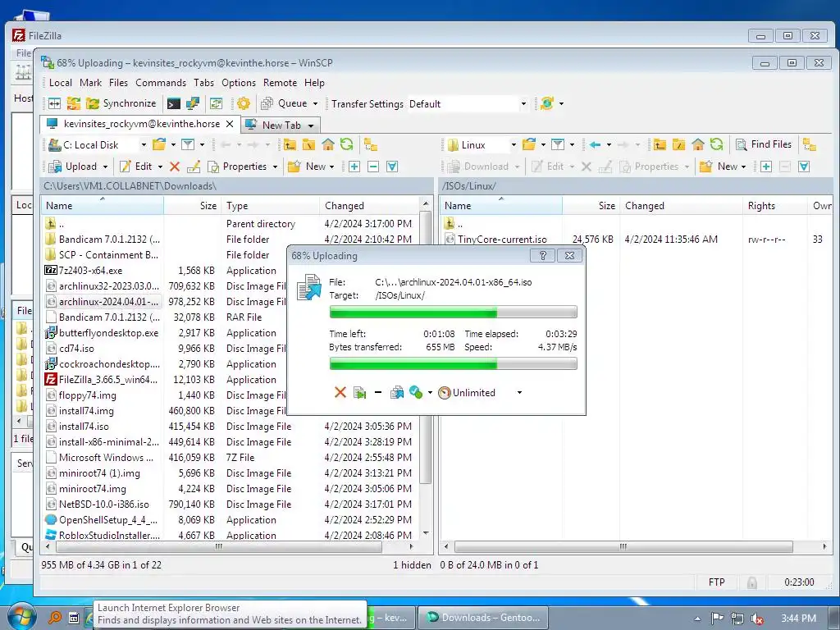
Task: Click the overall transfer progress bar
Action: coord(453,363)
